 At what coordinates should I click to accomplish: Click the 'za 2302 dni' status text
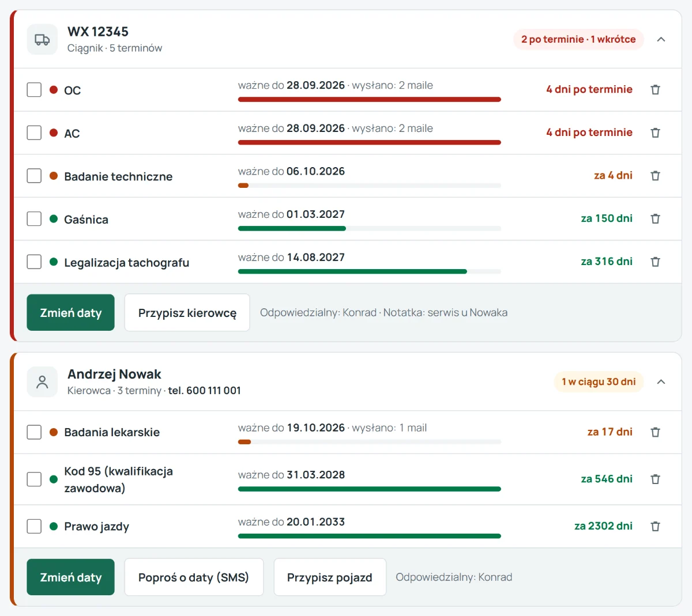[x=603, y=526]
